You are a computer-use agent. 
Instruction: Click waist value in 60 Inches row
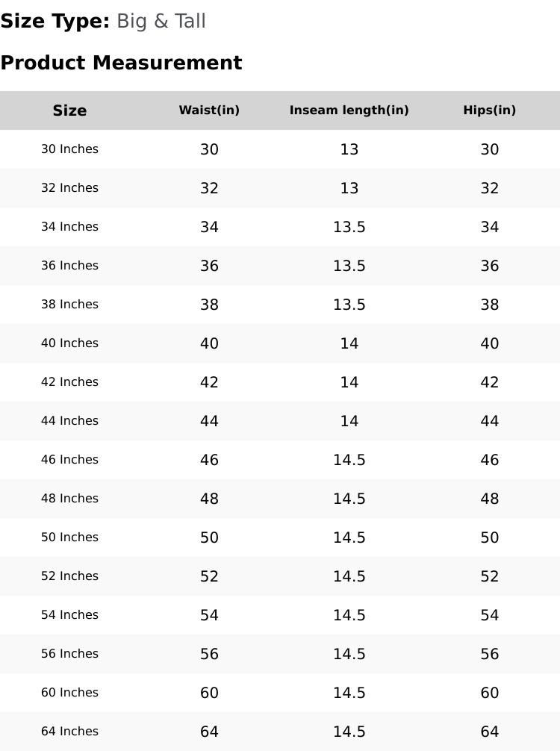209,693
